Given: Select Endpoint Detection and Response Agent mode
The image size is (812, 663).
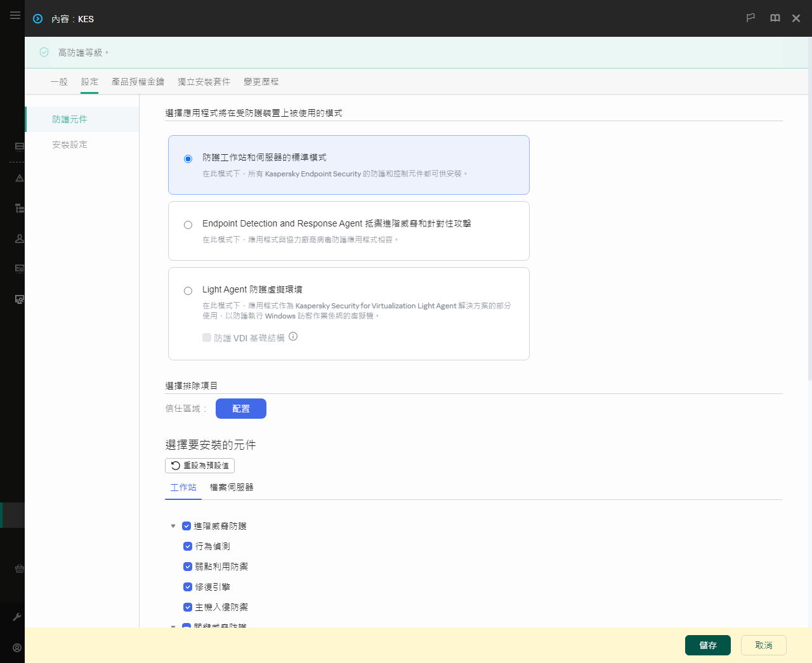Looking at the screenshot, I should [188, 225].
